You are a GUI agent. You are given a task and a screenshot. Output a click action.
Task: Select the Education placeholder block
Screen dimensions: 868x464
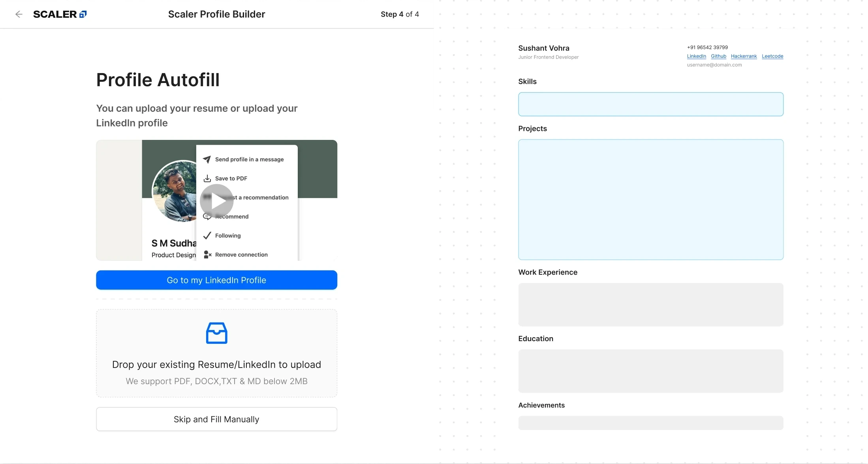[x=650, y=371]
